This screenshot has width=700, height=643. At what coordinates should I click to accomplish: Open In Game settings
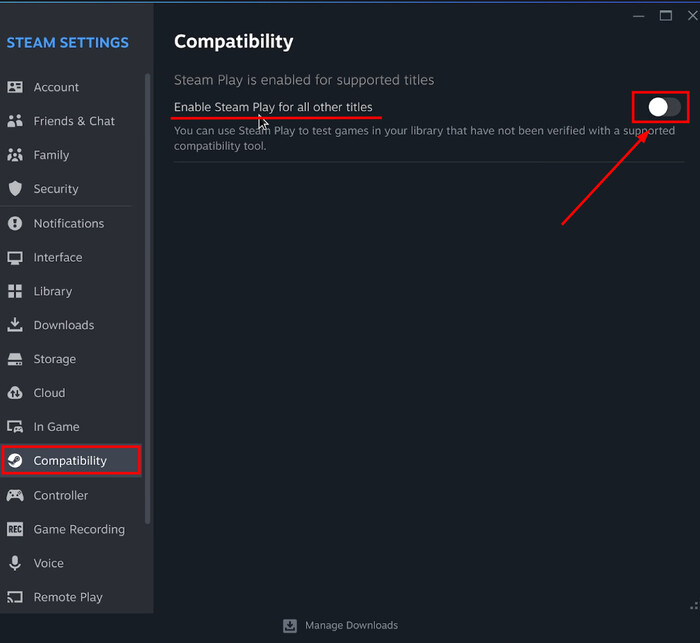71,427
